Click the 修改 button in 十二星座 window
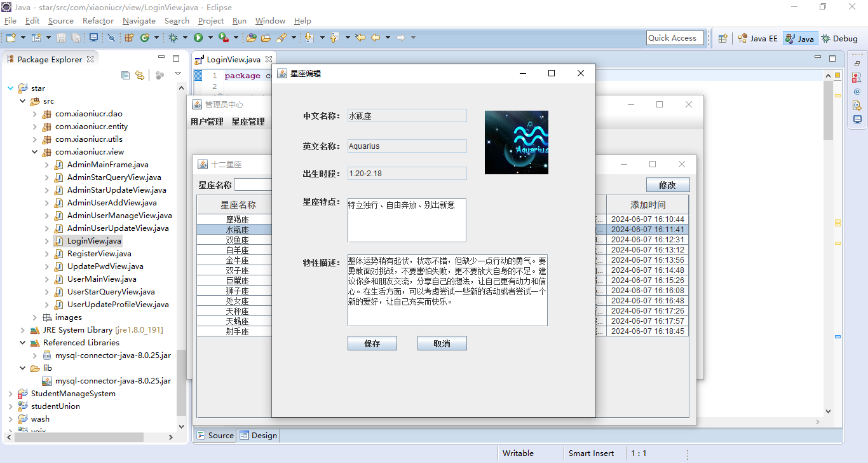Screen dimensions: 868x463 coord(668,185)
